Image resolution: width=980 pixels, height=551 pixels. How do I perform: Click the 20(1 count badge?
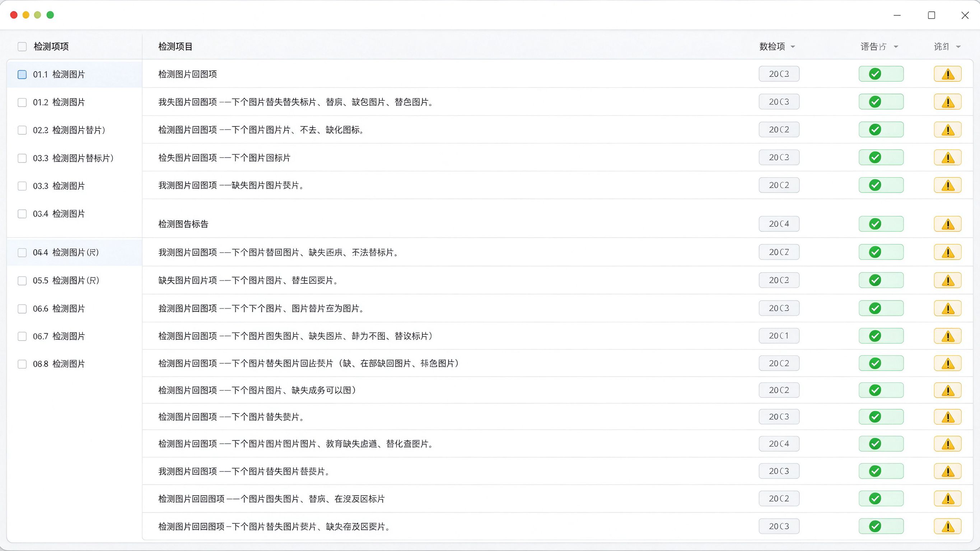[x=779, y=336]
